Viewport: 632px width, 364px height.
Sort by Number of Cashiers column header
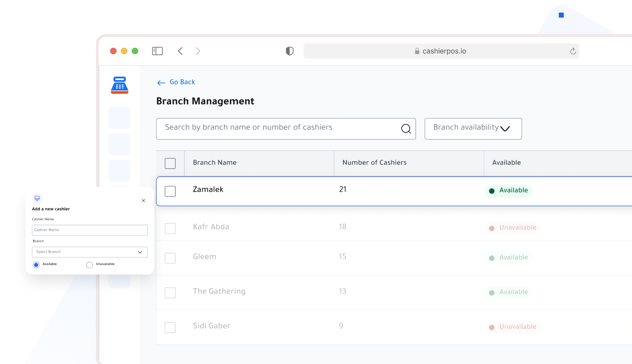pos(375,163)
